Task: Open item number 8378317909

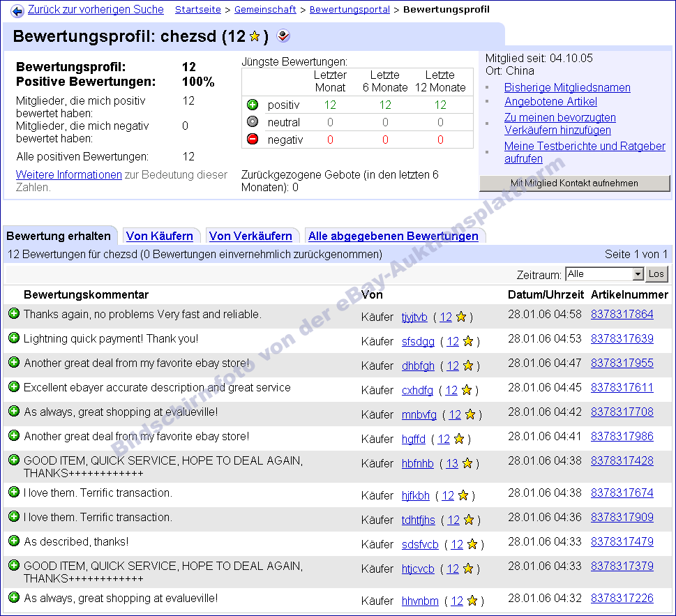Action: tap(622, 517)
